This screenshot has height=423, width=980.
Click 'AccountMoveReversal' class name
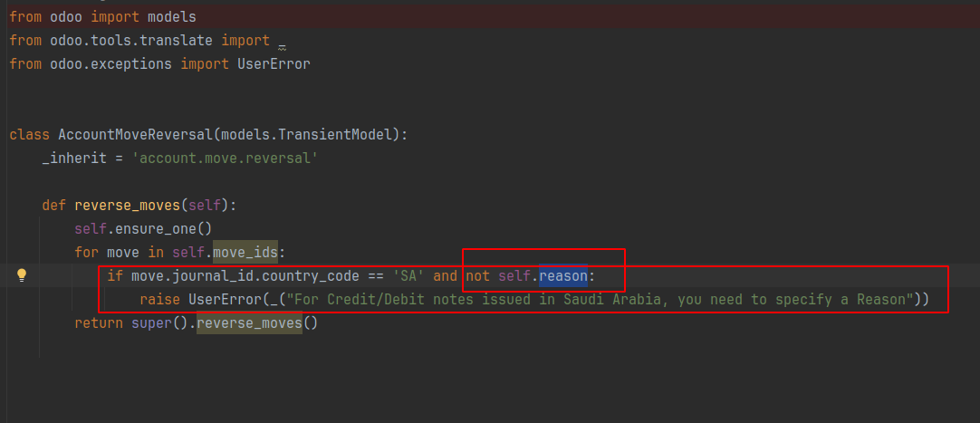coord(136,134)
